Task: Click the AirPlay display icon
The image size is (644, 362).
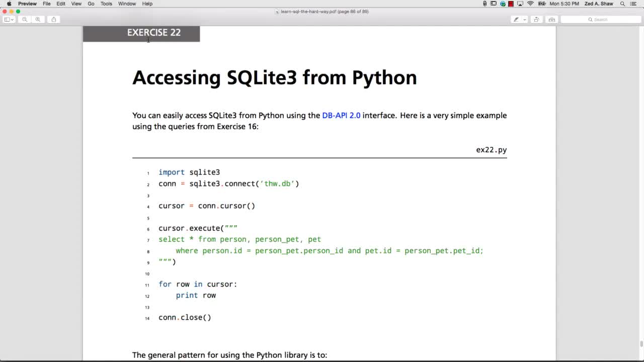Action: (x=520, y=4)
